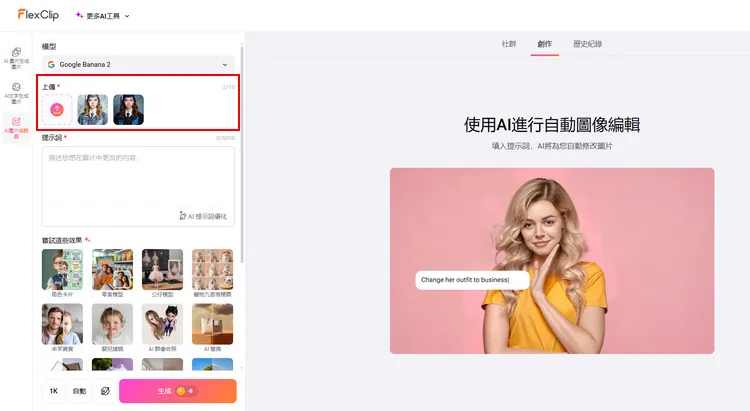Viewport: 750px width, 411px height.
Task: Click the pink upload image icon
Action: tap(57, 109)
